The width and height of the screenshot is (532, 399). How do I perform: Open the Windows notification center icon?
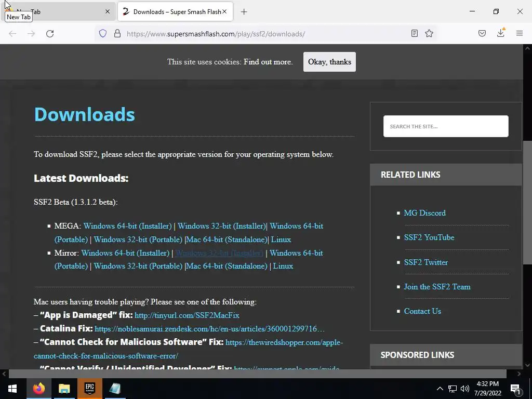coord(515,389)
